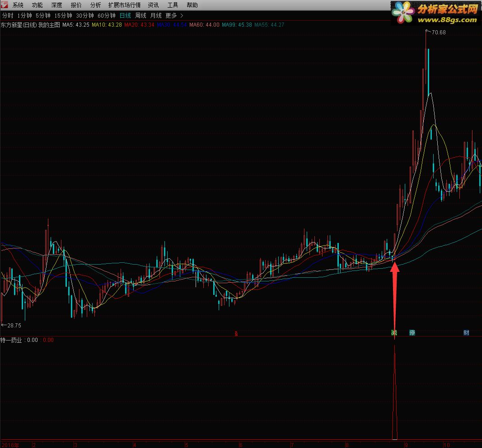Switch to 15分钟 period
The height and width of the screenshot is (448, 482).
(63, 15)
